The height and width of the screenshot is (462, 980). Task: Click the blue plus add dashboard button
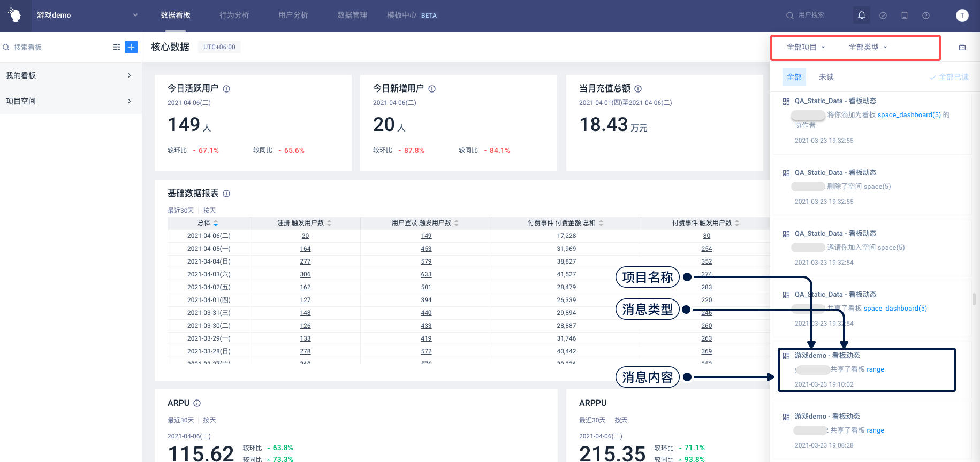click(x=131, y=47)
